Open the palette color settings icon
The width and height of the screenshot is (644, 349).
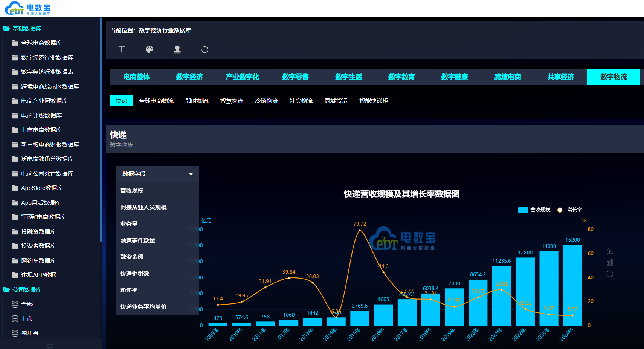(149, 49)
